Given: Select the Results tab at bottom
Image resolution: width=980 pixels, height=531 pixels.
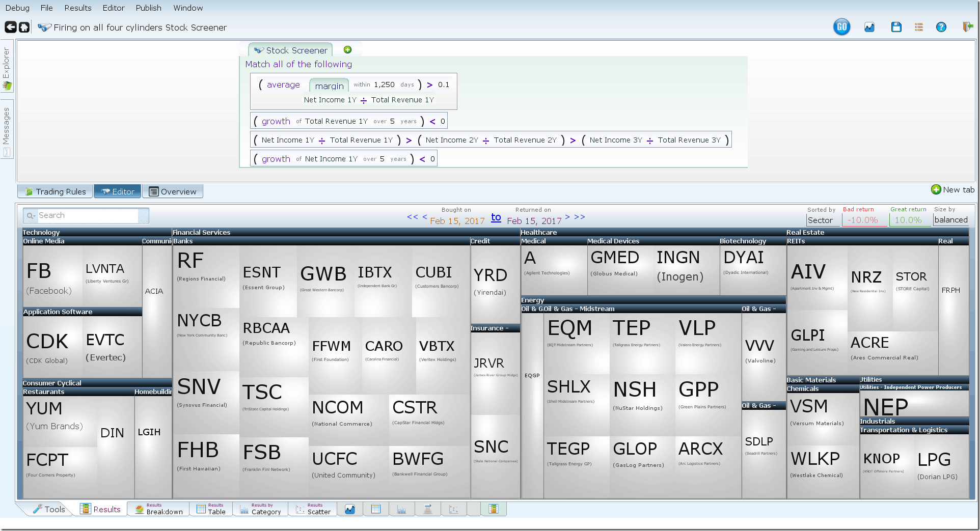Looking at the screenshot, I should (100, 509).
